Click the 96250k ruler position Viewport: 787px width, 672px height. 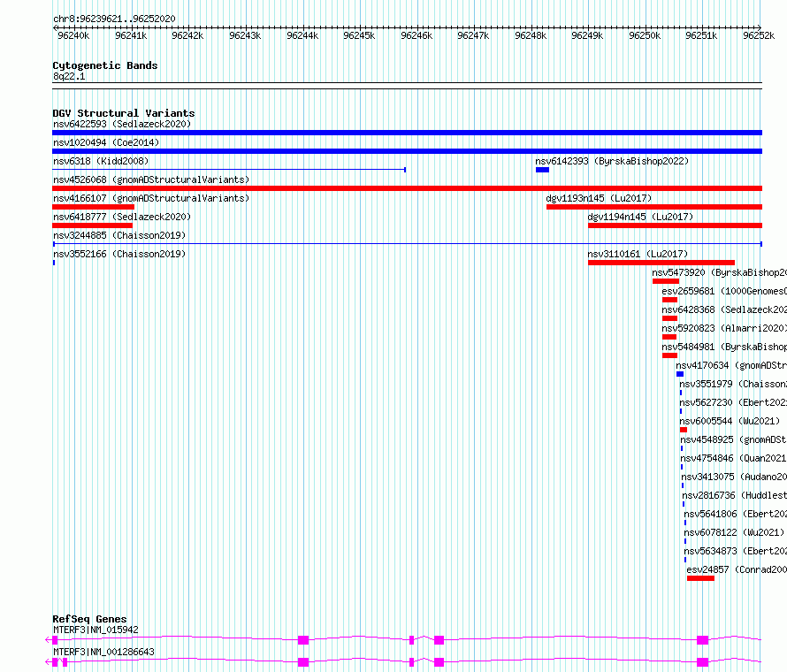(645, 35)
